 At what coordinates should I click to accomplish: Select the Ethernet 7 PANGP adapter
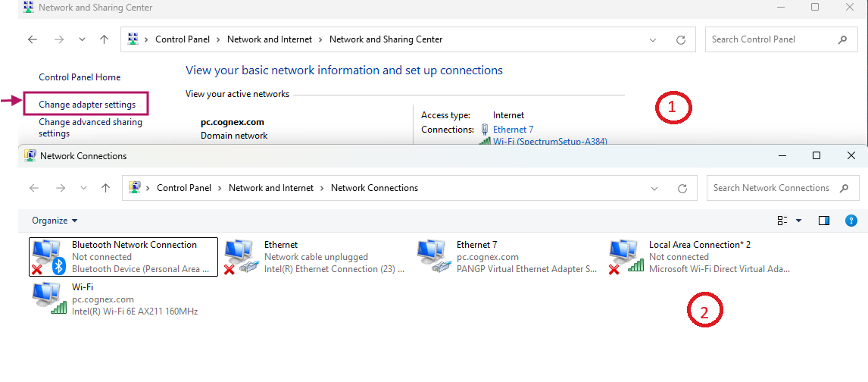coord(433,257)
